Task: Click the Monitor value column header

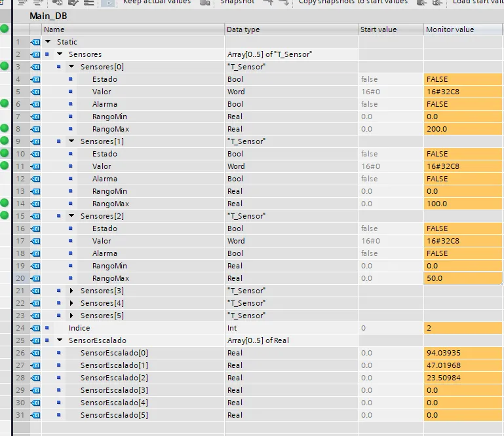Action: (x=463, y=29)
